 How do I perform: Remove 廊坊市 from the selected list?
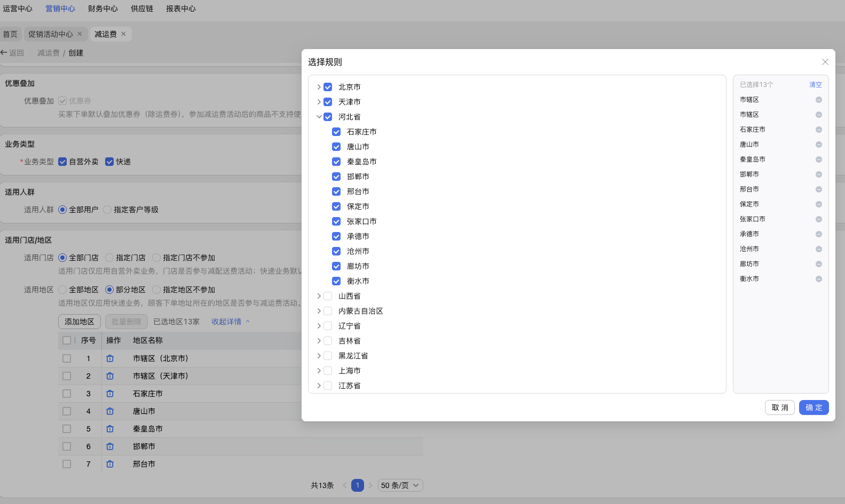coord(818,264)
